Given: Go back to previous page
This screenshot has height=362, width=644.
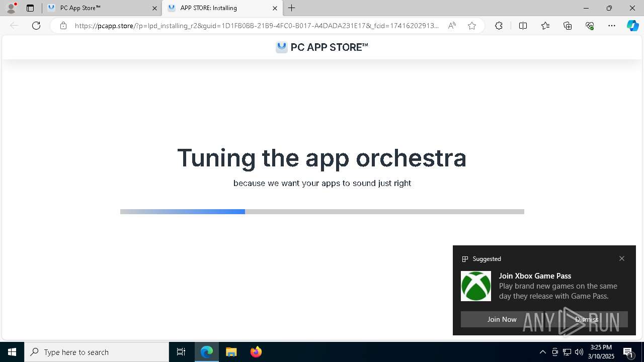Looking at the screenshot, I should (x=14, y=26).
